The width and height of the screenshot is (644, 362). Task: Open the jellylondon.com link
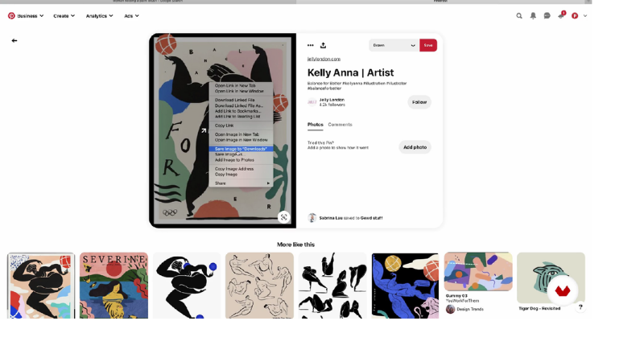324,59
